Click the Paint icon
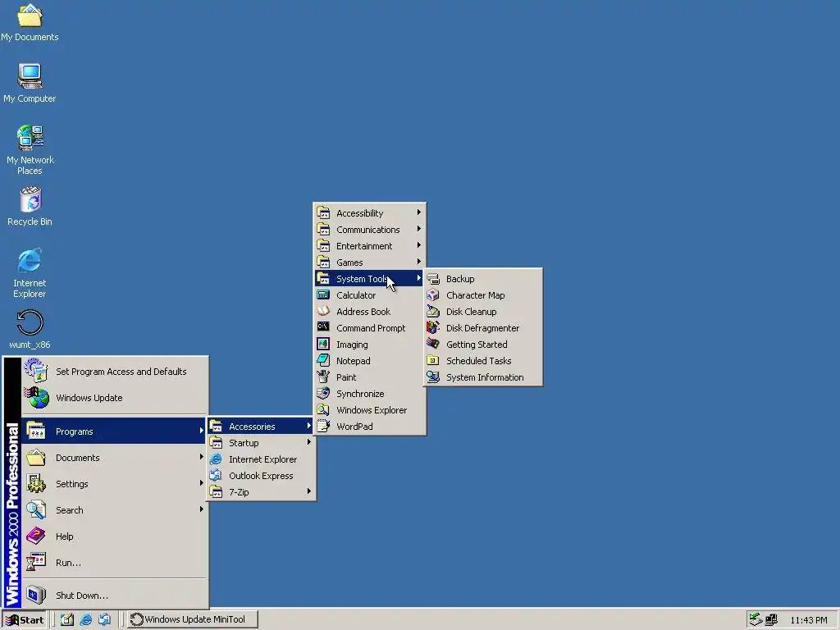Image resolution: width=840 pixels, height=630 pixels. point(323,377)
